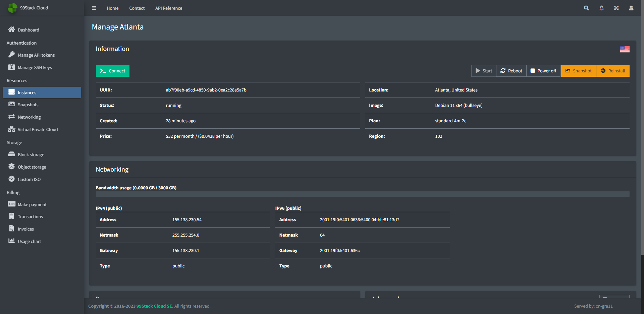Select the UUID value ab7f00eb-a9cd-4850-9ab2-0ea2c28a5a7b
Screen dimensions: 644x314
click(x=206, y=90)
